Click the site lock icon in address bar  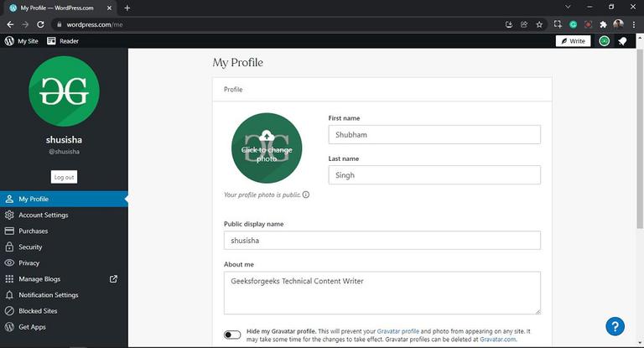(60, 24)
